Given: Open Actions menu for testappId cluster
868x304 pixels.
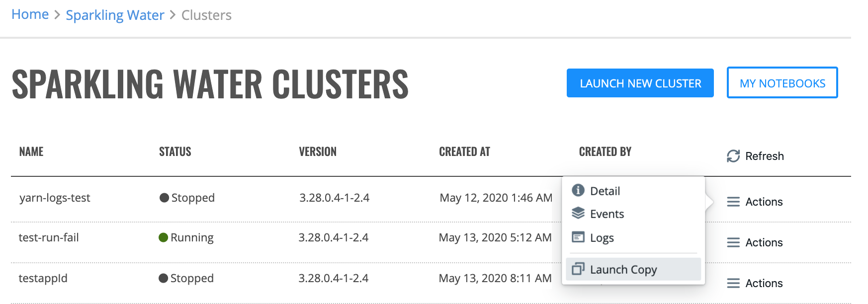Looking at the screenshot, I should coord(755,283).
